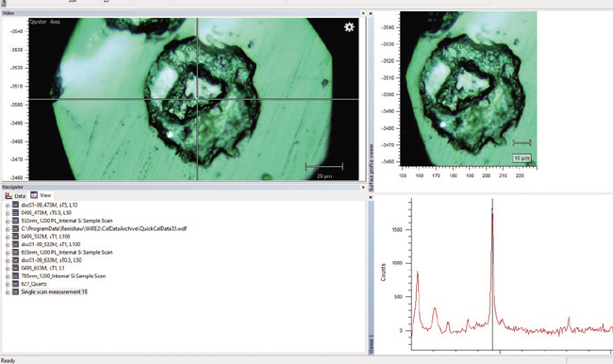Click the crosshair center in the Video view
The width and height of the screenshot is (613, 364).
pyautogui.click(x=197, y=99)
